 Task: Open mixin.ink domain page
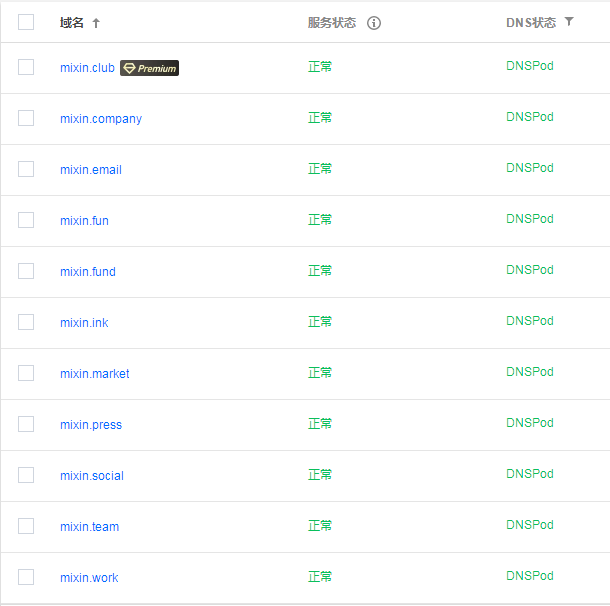click(x=84, y=323)
